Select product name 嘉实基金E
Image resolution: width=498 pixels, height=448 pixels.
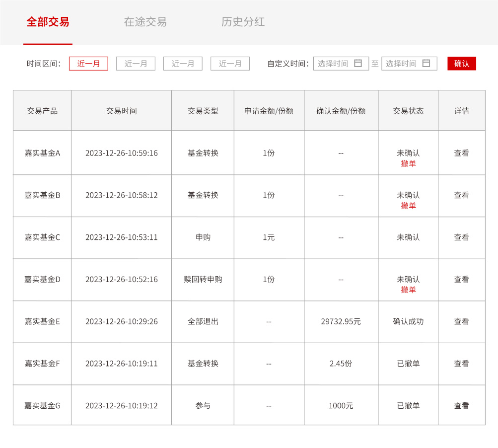tap(42, 321)
